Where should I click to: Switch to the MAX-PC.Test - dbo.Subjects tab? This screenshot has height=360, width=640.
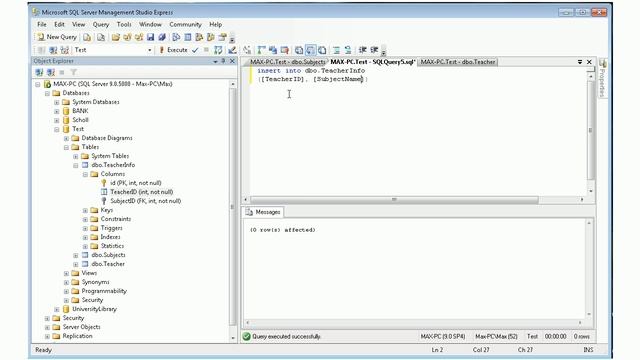tap(287, 62)
